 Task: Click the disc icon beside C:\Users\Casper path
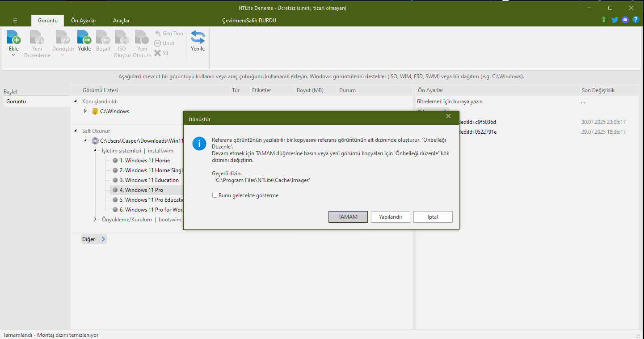tap(95, 141)
